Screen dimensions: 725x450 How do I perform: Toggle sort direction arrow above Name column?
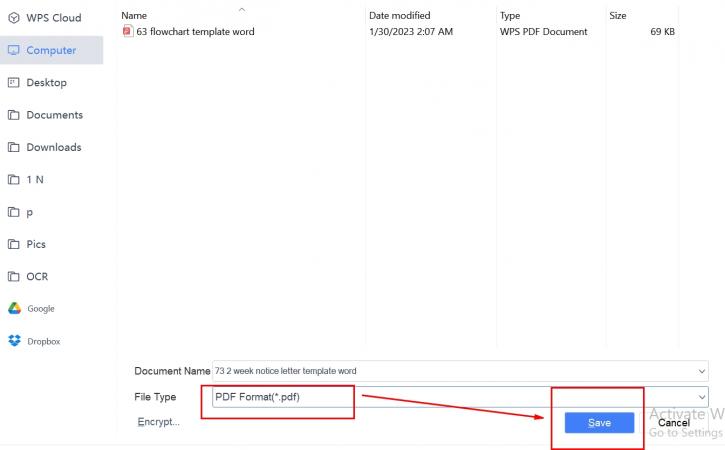[x=242, y=9]
